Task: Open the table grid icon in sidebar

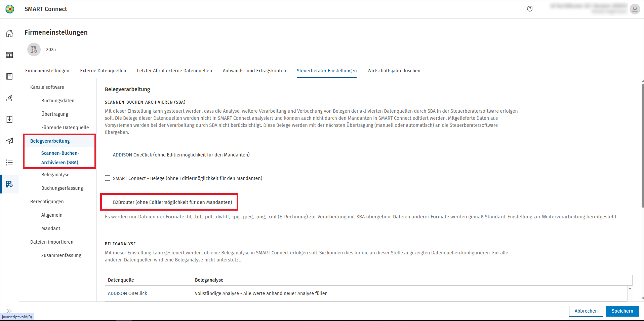Action: pyautogui.click(x=9, y=55)
